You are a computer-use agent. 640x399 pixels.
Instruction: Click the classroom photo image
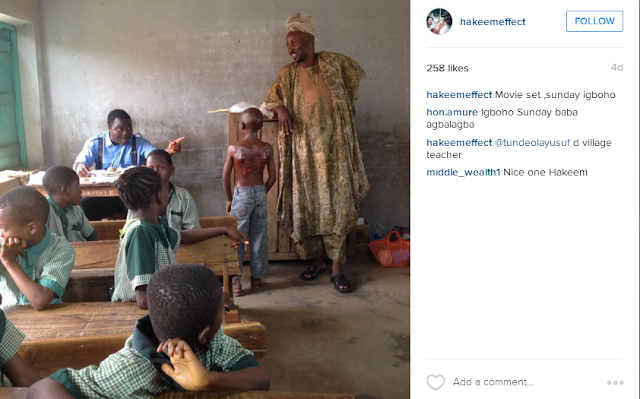pos(205,200)
